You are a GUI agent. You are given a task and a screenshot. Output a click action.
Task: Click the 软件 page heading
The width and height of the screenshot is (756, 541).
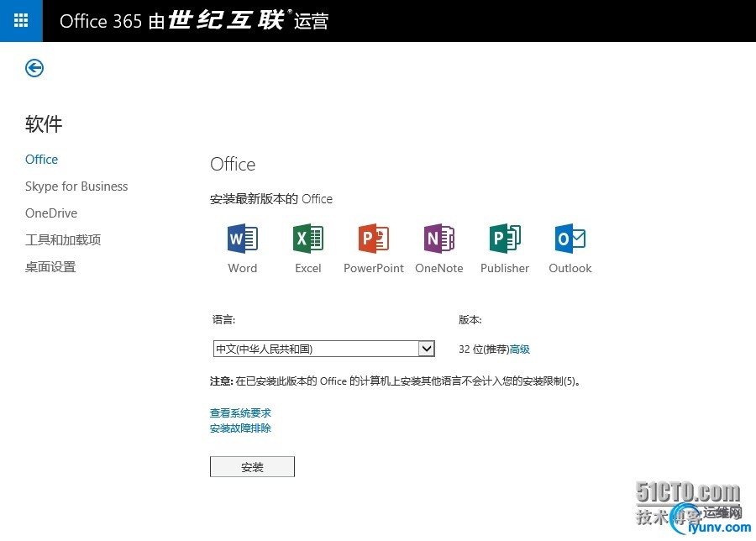(x=44, y=124)
